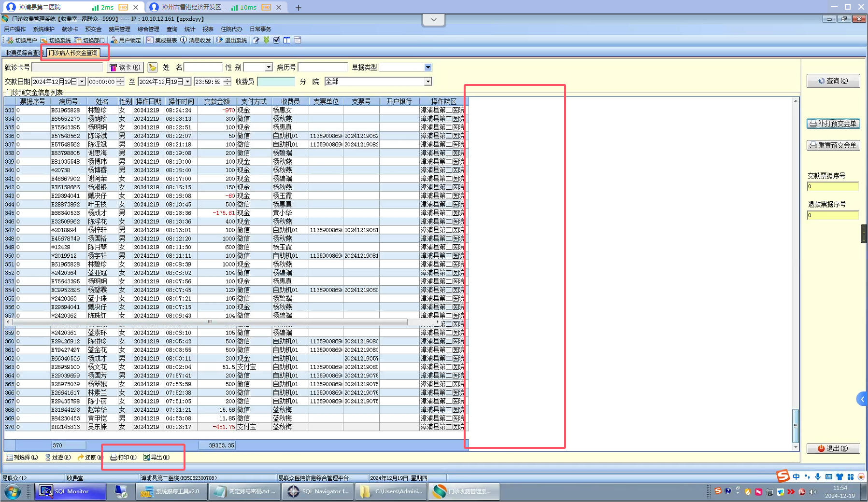Click the 支付方式 column header
The width and height of the screenshot is (868, 502).
pyautogui.click(x=254, y=102)
